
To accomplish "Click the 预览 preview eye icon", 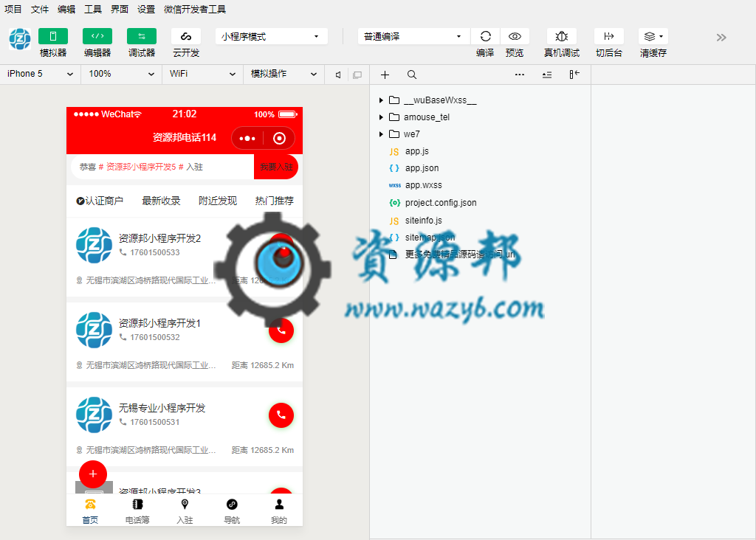I will [515, 36].
